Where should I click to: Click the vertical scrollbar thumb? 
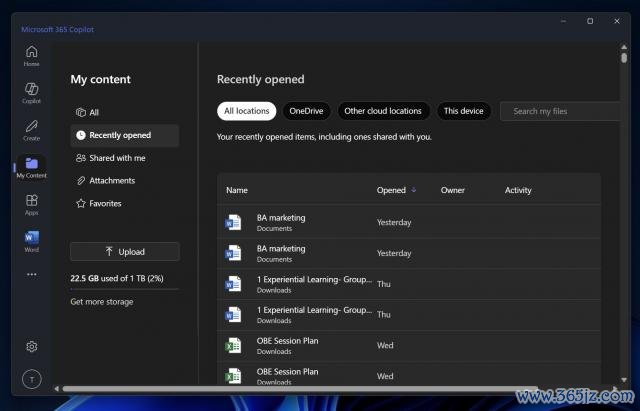point(624,57)
